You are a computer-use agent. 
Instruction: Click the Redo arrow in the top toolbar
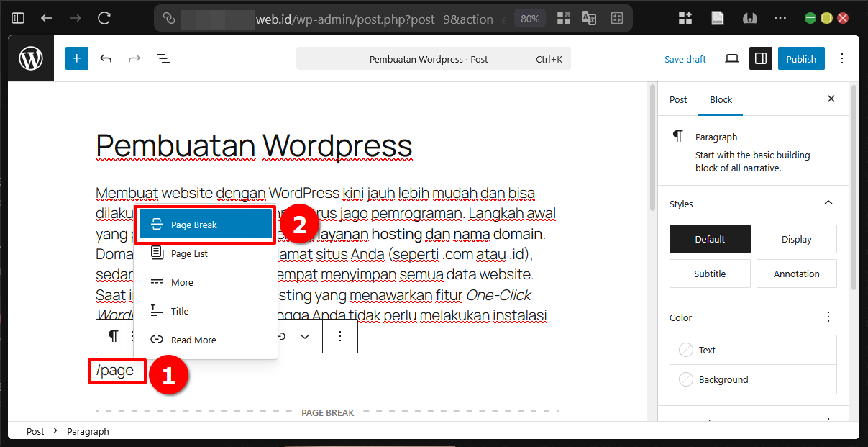pos(134,58)
